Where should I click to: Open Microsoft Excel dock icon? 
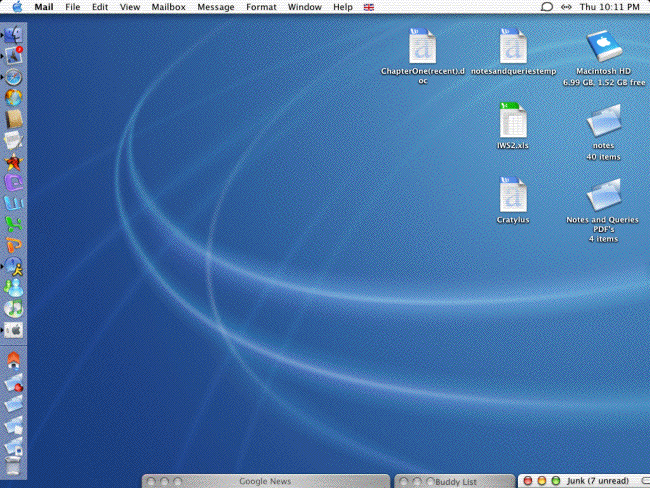click(x=15, y=225)
